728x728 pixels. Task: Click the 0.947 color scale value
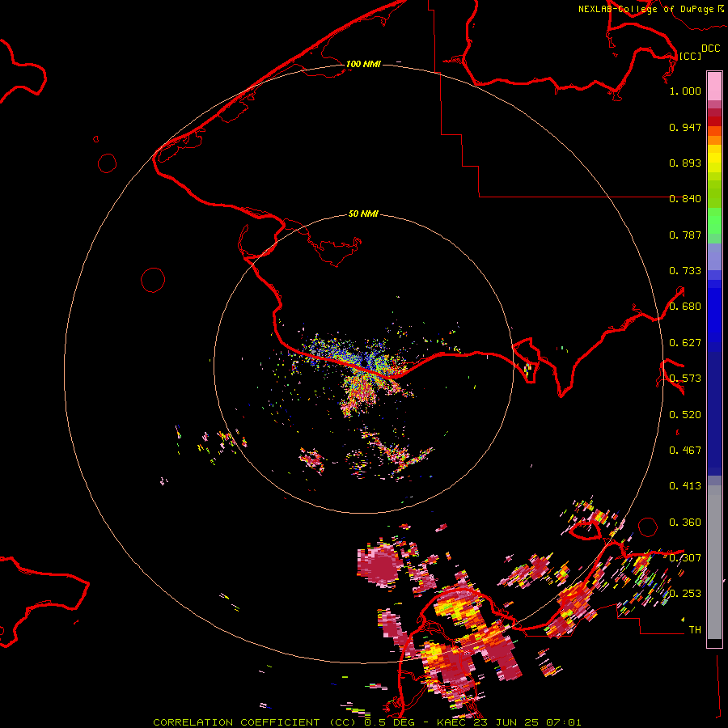coord(685,127)
